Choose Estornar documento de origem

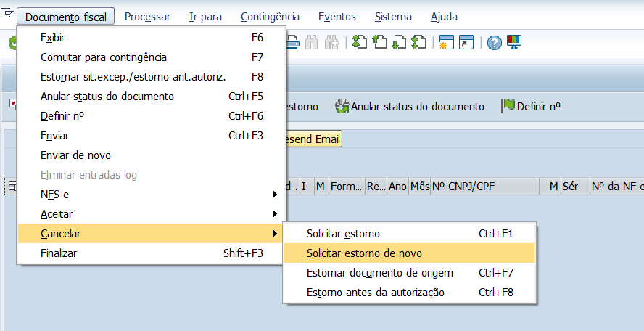409,273
